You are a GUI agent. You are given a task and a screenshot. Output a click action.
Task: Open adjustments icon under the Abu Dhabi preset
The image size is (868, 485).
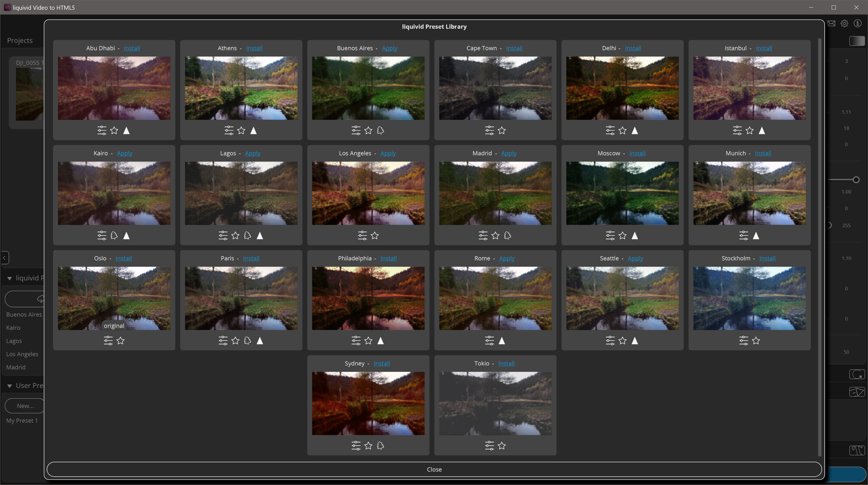pyautogui.click(x=101, y=130)
